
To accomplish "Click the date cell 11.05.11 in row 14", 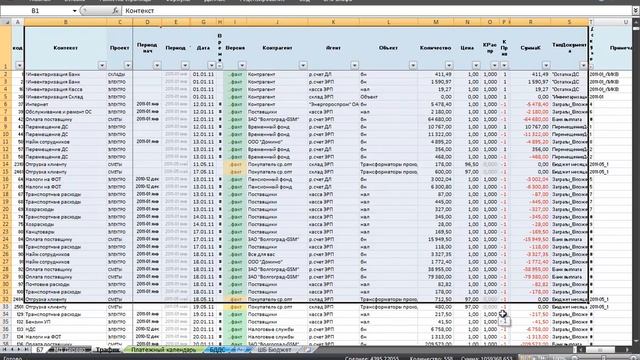I will (x=203, y=164).
